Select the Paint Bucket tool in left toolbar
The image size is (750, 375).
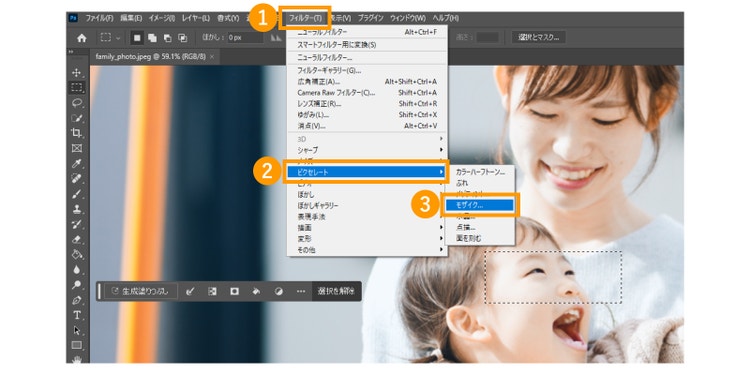coord(77,254)
